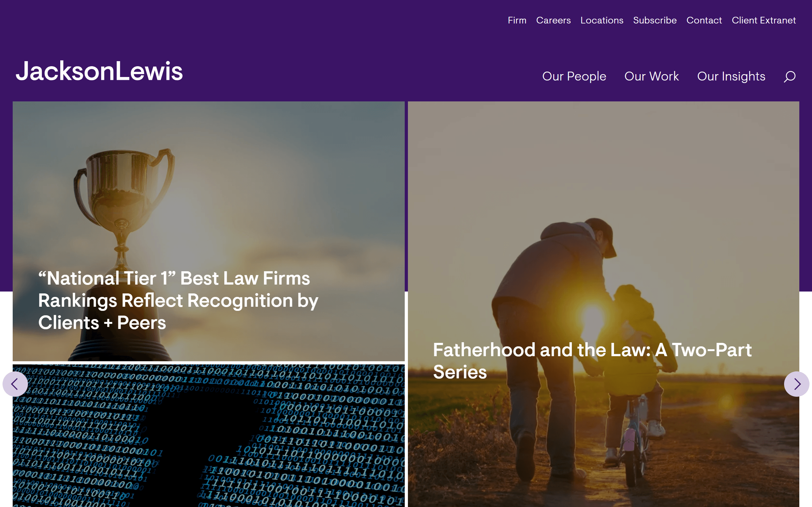Viewport: 812px width, 507px height.
Task: Open Fatherhood and the Law series headline
Action: click(x=592, y=361)
